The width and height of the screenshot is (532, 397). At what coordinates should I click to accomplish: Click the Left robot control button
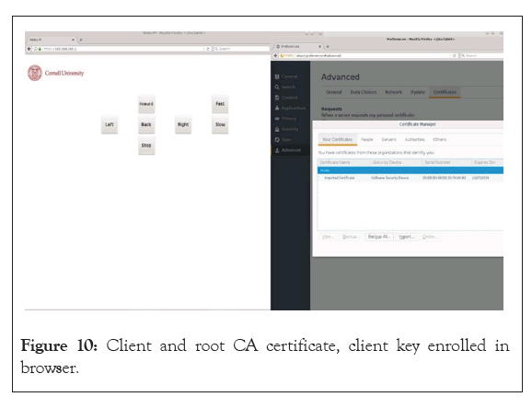click(110, 124)
